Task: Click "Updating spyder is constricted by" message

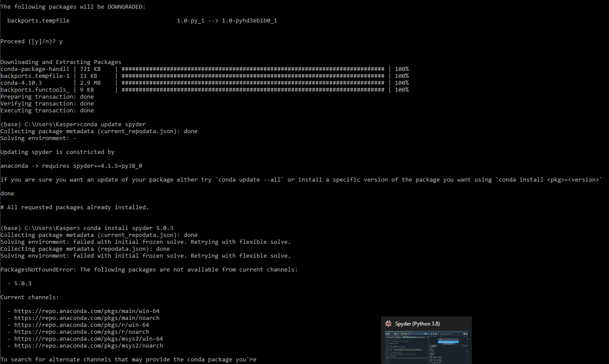Action: coord(58,152)
